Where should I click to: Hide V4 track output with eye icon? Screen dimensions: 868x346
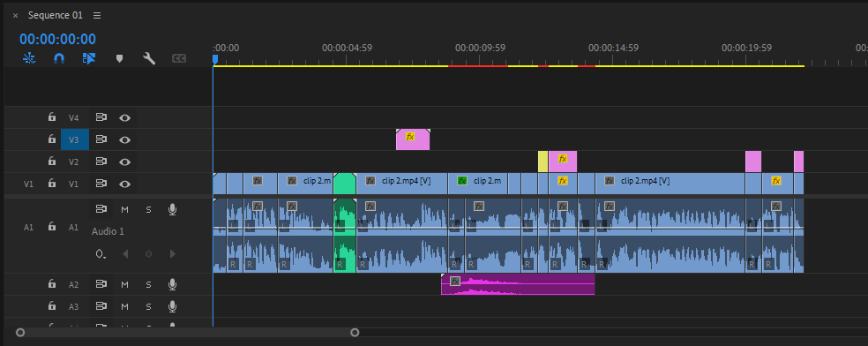pyautogui.click(x=125, y=117)
